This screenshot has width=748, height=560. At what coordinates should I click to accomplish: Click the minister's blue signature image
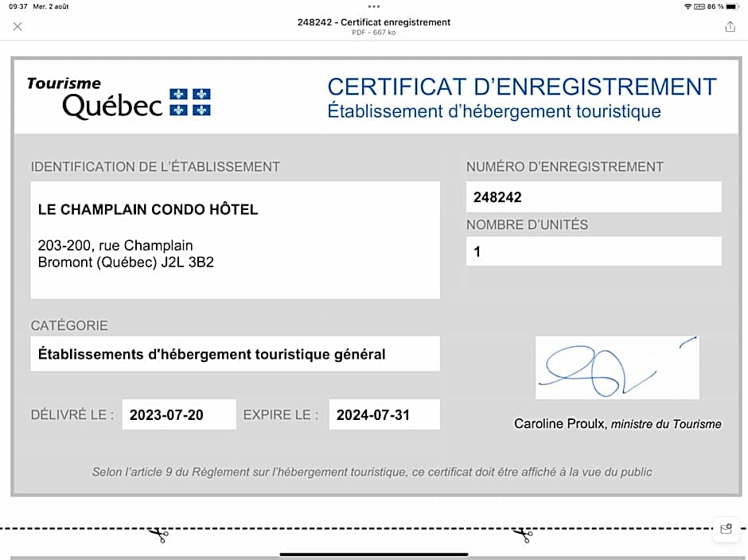pos(617,367)
